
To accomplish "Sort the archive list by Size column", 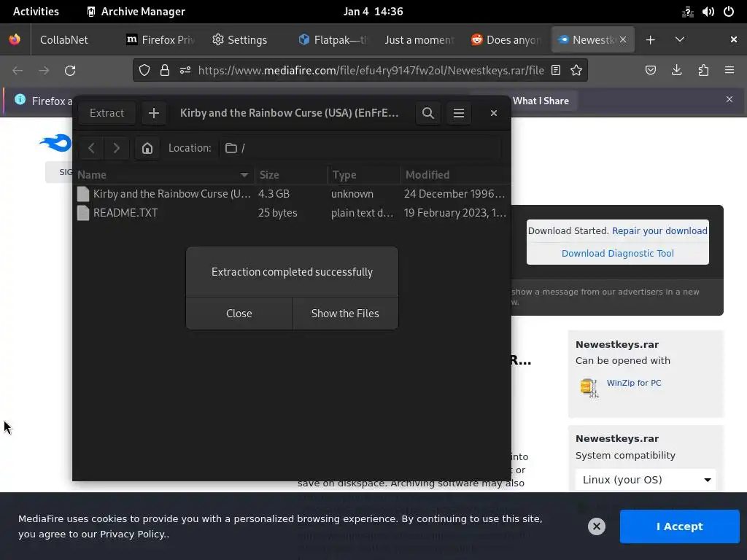I will coord(291,175).
